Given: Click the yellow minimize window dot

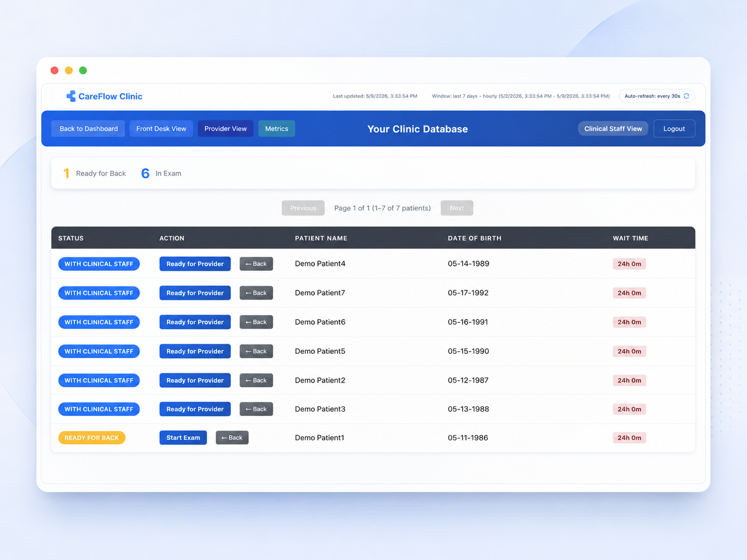Looking at the screenshot, I should pos(69,70).
